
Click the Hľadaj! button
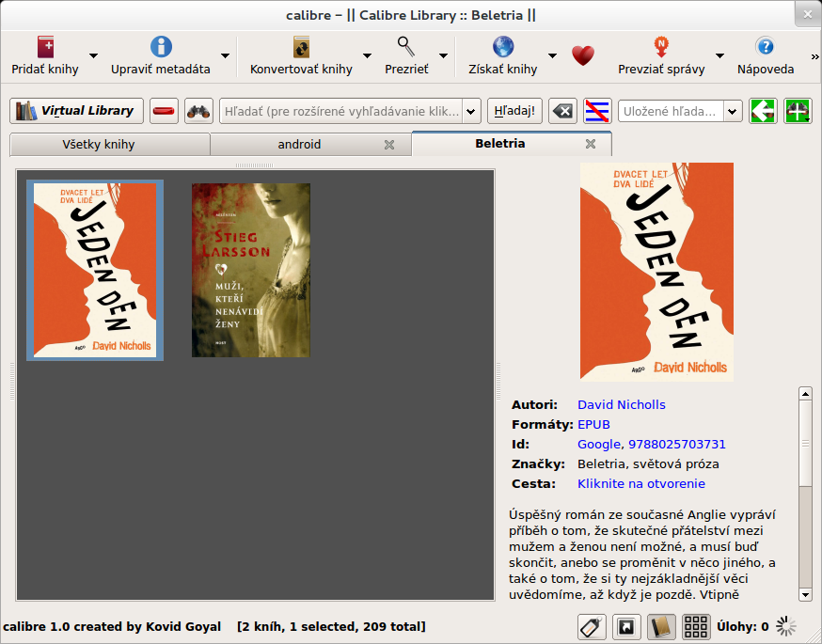click(514, 111)
